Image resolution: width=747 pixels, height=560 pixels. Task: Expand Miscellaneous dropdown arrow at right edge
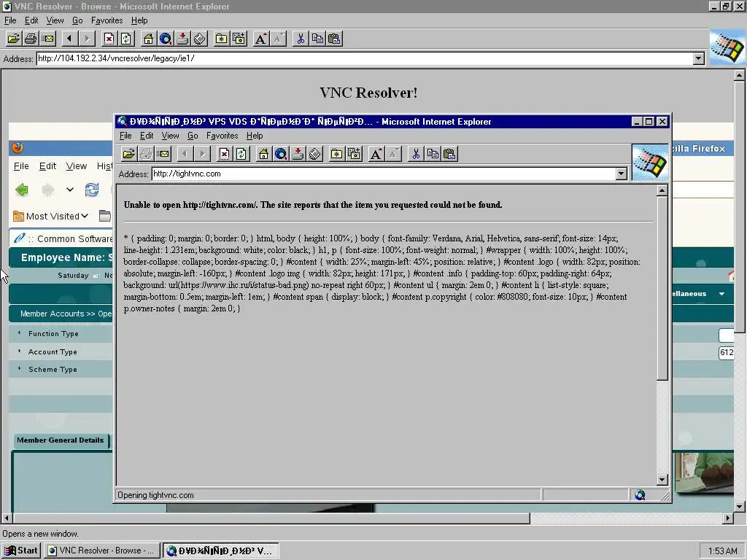coord(721,294)
